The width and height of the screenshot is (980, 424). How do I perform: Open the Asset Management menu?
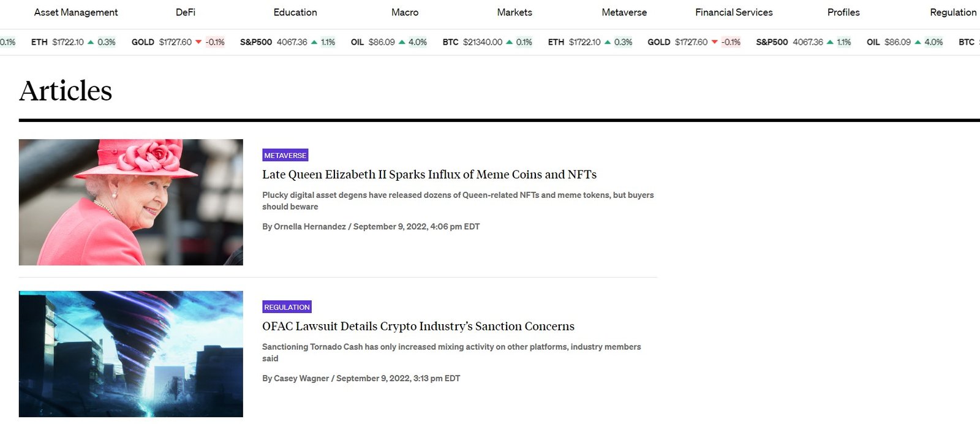click(x=76, y=12)
